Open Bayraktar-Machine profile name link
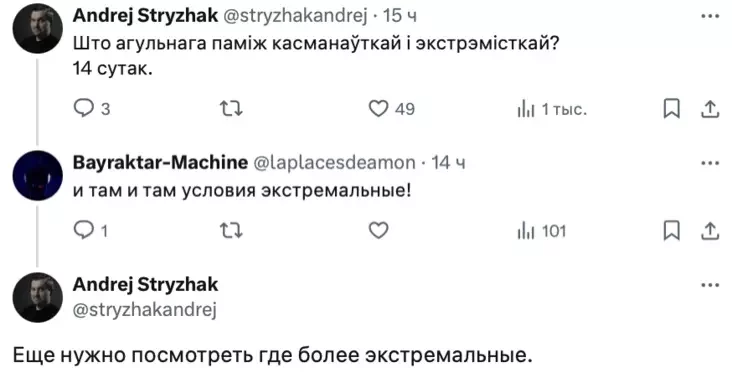The height and width of the screenshot is (378, 732). click(160, 162)
